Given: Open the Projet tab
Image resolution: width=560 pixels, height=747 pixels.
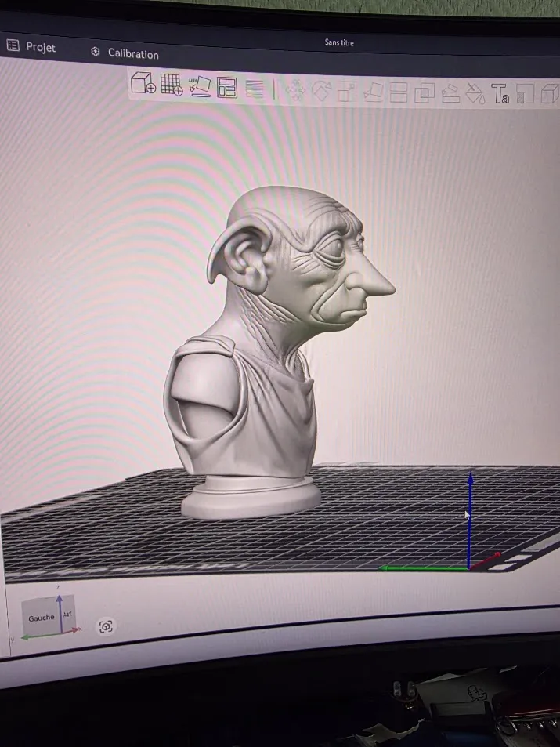Looking at the screenshot, I should (31, 46).
